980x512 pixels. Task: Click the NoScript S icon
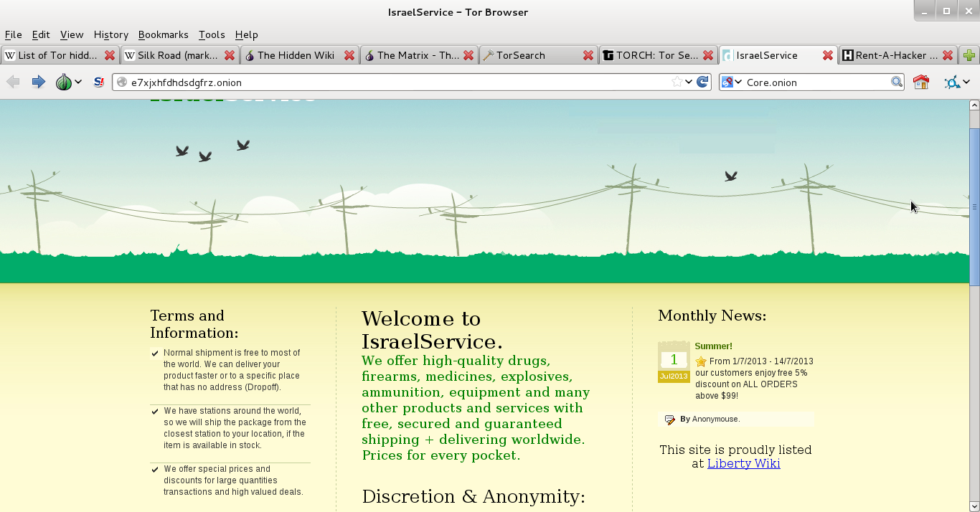click(99, 82)
